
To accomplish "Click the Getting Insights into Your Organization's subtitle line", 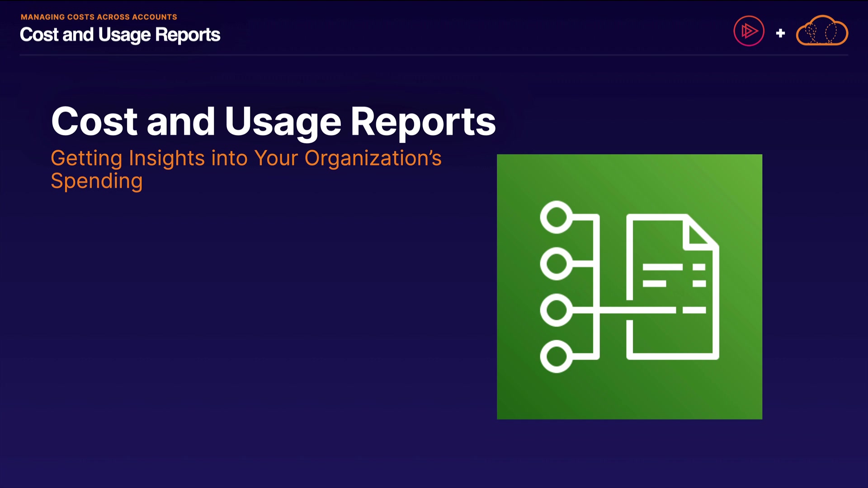I will 246,158.
